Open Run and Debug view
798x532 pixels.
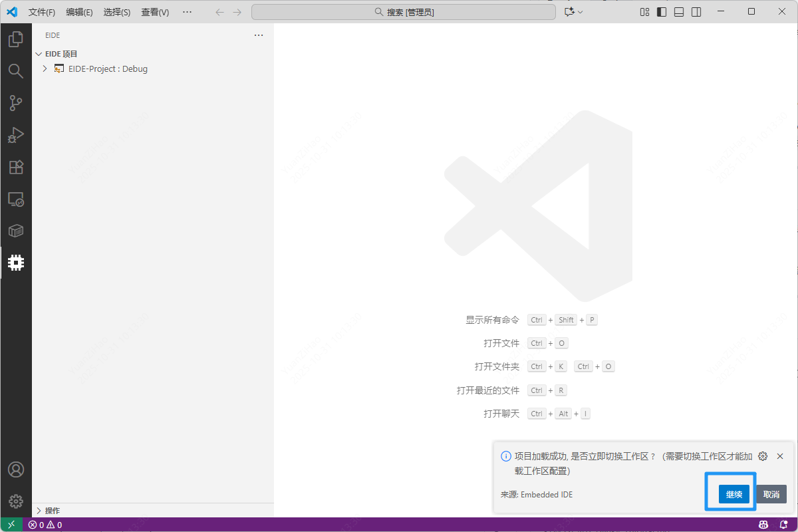pos(16,135)
